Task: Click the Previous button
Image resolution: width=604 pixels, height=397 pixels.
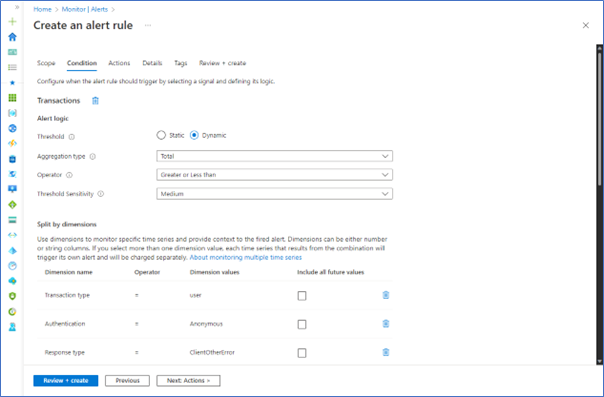Action: 128,380
